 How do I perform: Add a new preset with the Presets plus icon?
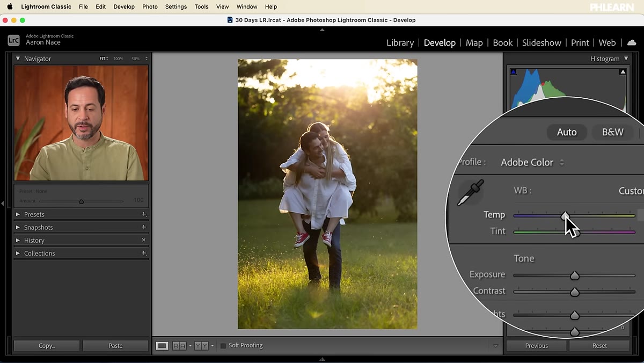point(144,214)
